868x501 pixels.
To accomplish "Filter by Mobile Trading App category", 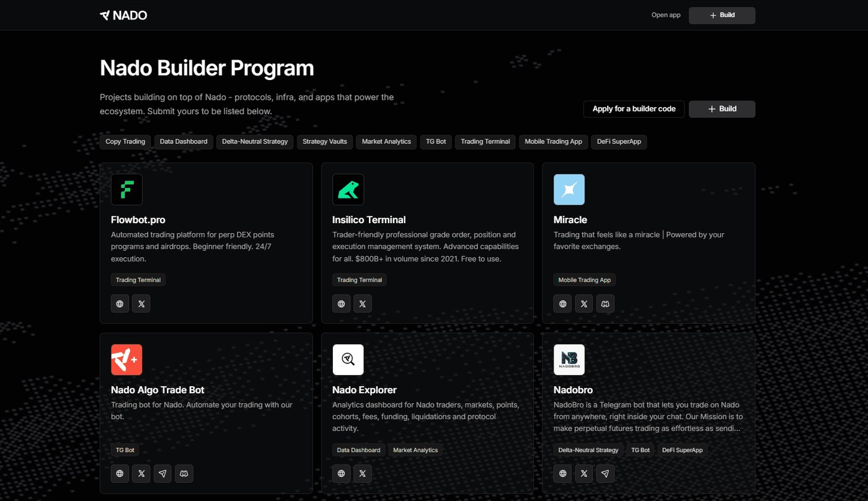I will click(x=553, y=142).
